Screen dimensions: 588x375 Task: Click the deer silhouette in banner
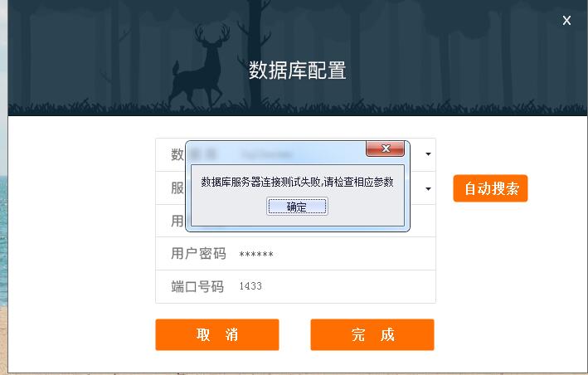200,66
